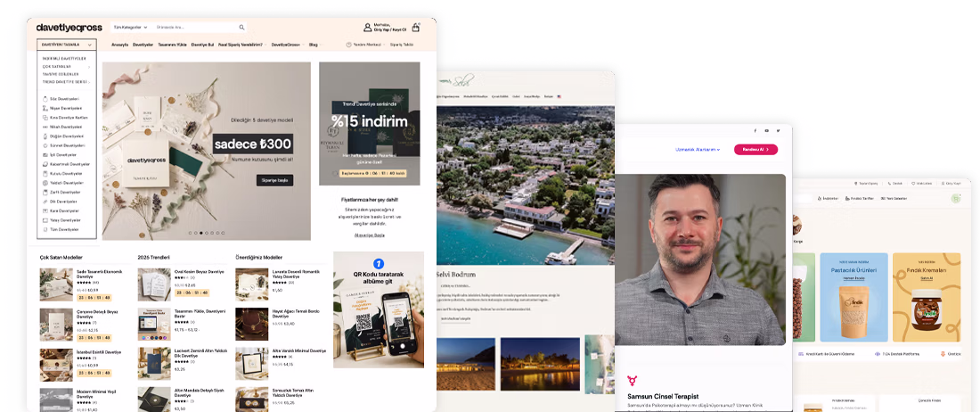Viewport: 980px width, 412px height.
Task: Click Alışverişe Başla link
Action: pos(370,235)
